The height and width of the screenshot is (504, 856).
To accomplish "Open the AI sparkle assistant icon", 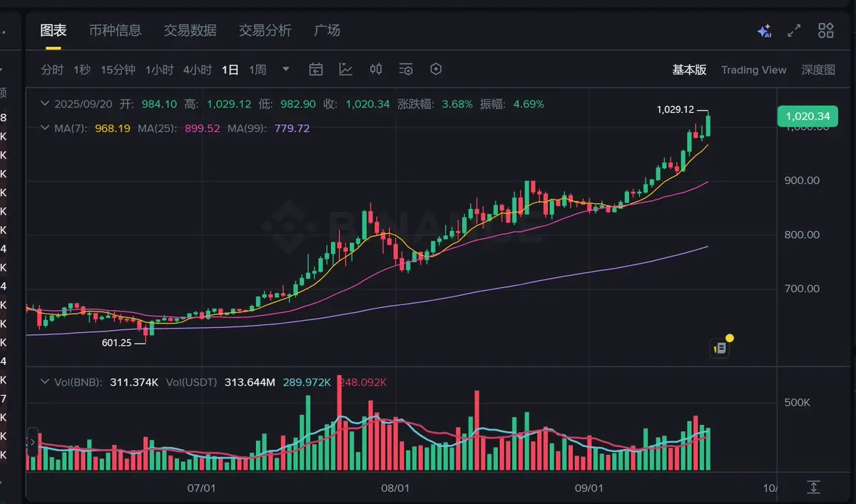I will (x=764, y=31).
